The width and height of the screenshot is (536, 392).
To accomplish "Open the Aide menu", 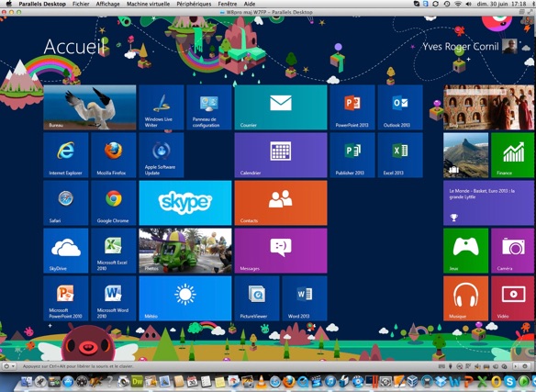I will click(250, 4).
